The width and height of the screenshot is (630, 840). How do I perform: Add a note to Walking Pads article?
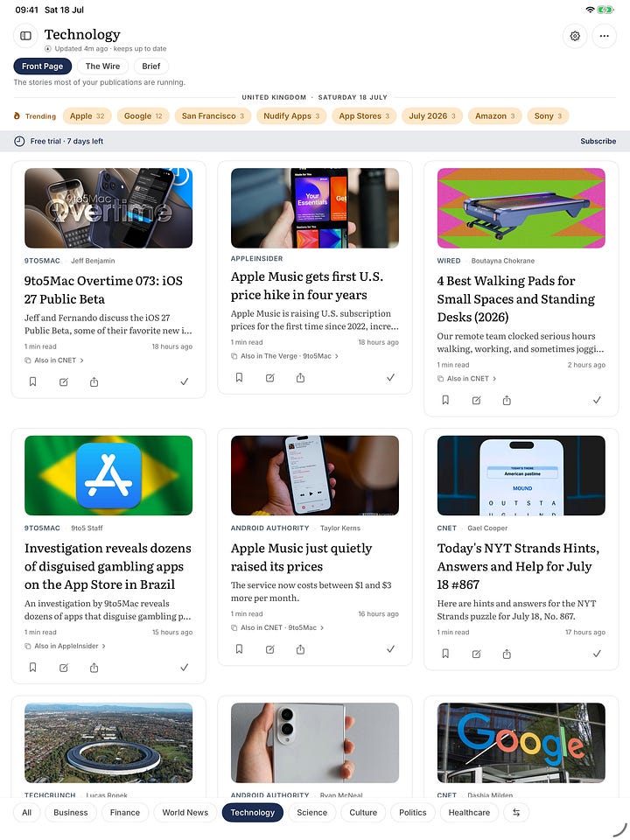click(x=476, y=400)
